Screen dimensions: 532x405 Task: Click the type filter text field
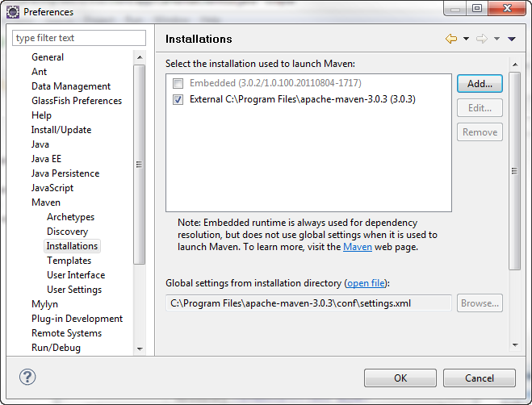79,38
